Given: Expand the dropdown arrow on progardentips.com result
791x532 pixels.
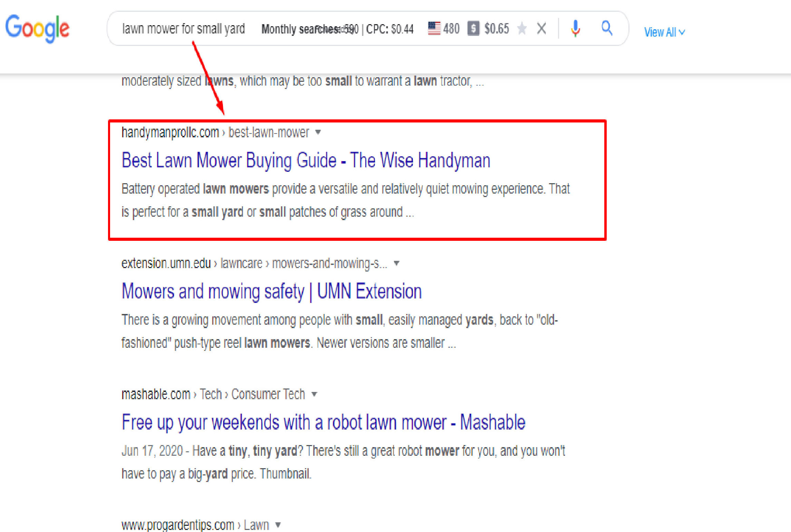Looking at the screenshot, I should coord(278,525).
